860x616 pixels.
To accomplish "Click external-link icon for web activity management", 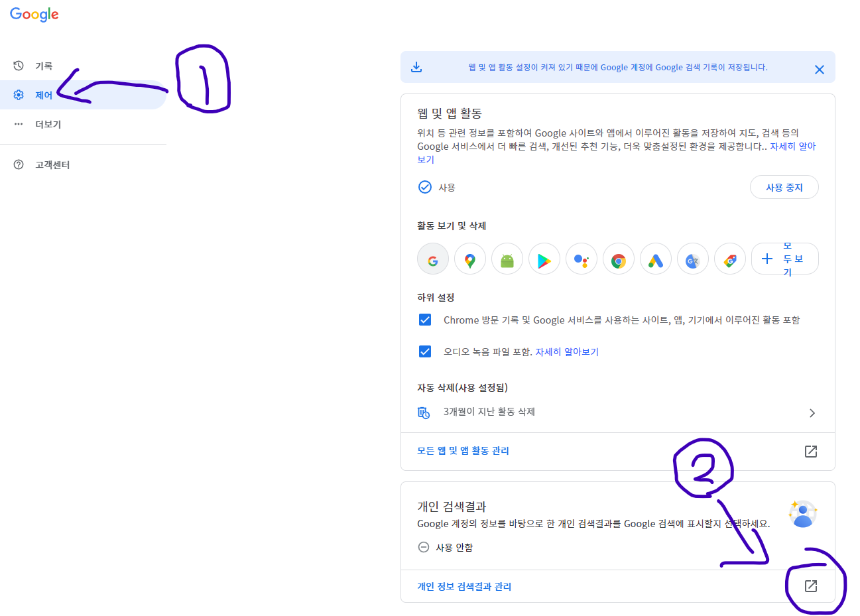I will (x=811, y=452).
